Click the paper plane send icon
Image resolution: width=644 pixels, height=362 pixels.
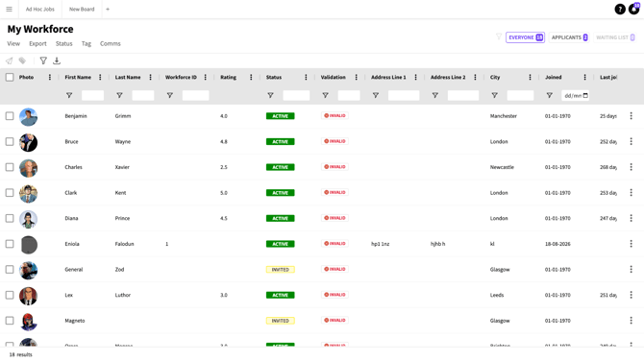pos(9,60)
